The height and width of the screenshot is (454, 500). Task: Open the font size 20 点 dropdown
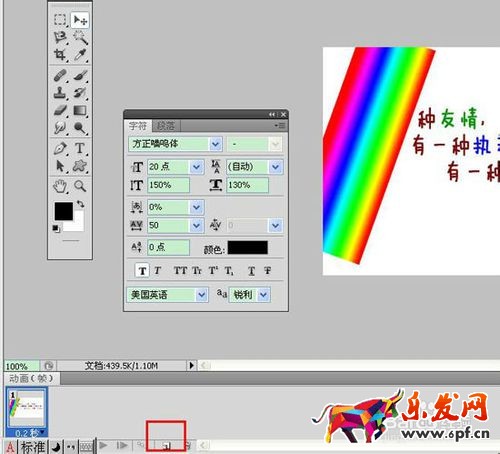197,167
